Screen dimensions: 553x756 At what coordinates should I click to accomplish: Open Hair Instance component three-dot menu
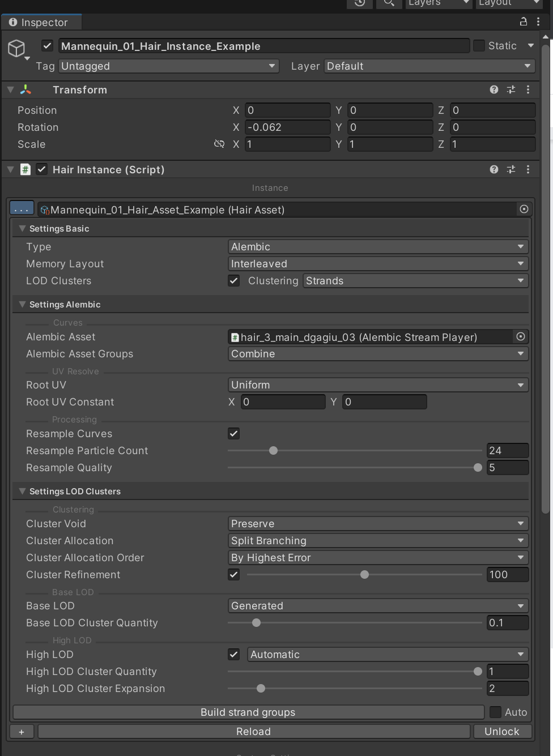pyautogui.click(x=528, y=169)
